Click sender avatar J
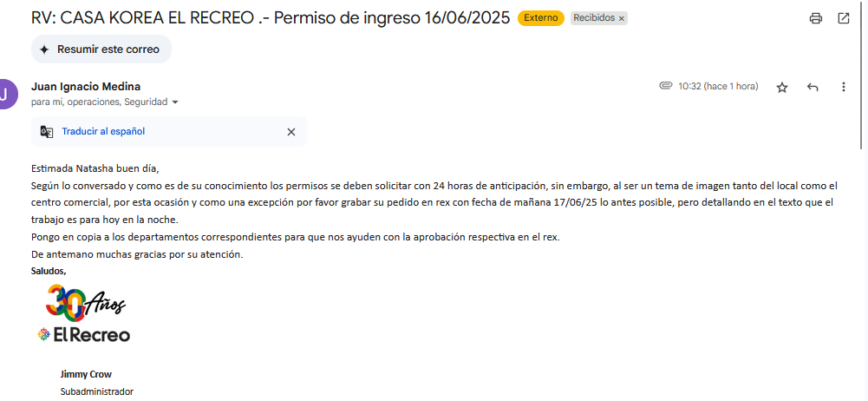 click(x=5, y=94)
